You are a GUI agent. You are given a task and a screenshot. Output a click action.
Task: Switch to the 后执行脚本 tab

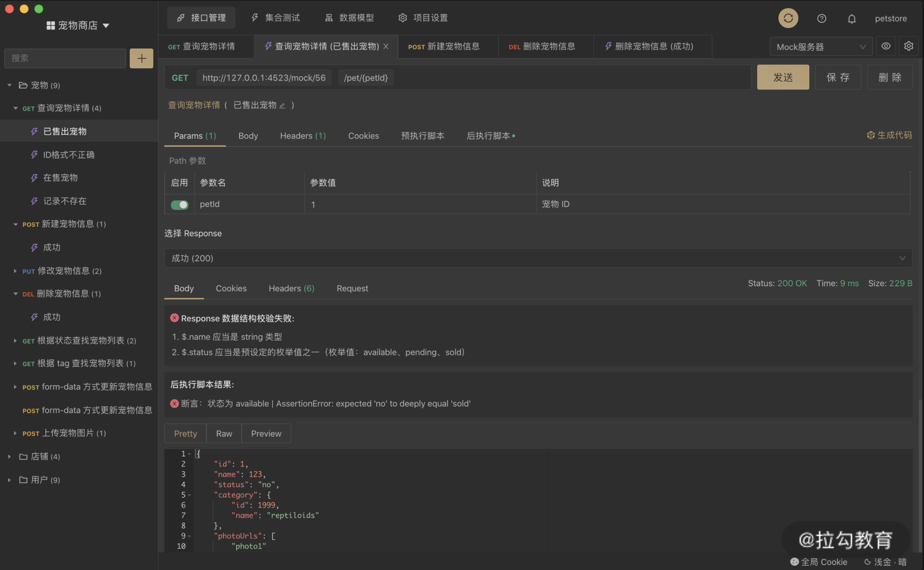[489, 136]
